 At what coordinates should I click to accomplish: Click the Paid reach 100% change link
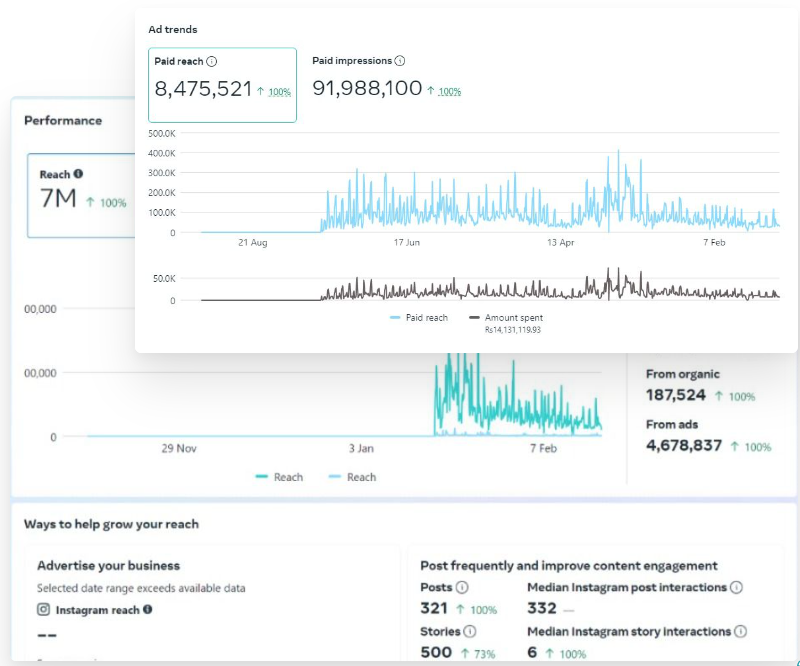pyautogui.click(x=280, y=92)
